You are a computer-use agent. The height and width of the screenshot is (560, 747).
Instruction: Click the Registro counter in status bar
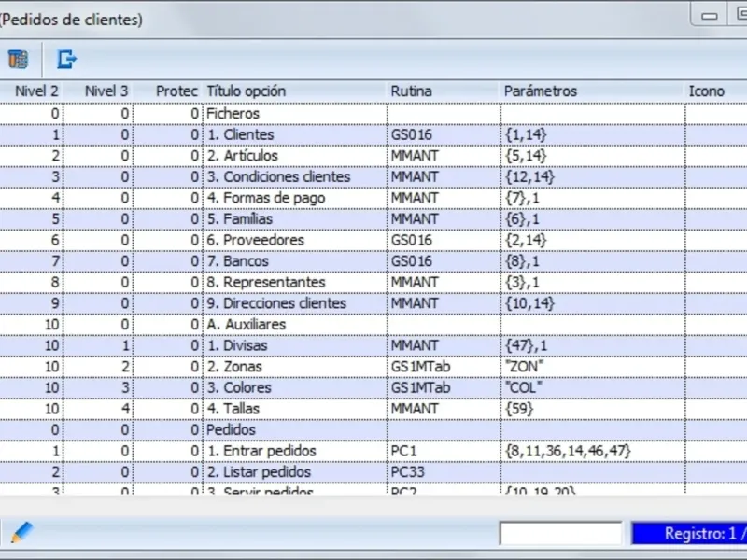pos(689,533)
